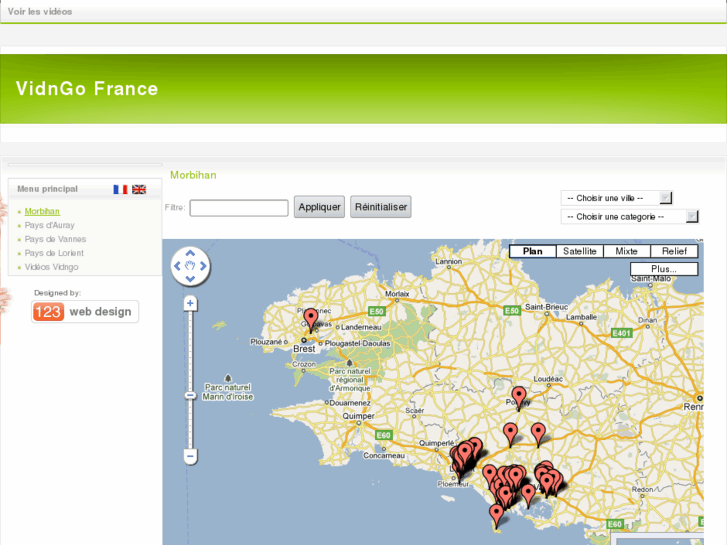The width and height of the screenshot is (727, 545).
Task: Select the Plan map view
Action: pos(533,251)
